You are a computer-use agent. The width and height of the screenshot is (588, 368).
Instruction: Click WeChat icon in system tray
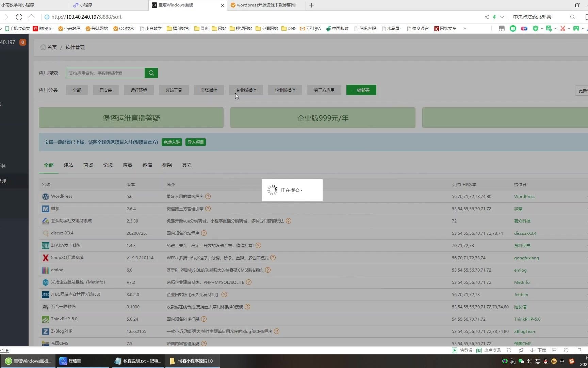coord(521,361)
